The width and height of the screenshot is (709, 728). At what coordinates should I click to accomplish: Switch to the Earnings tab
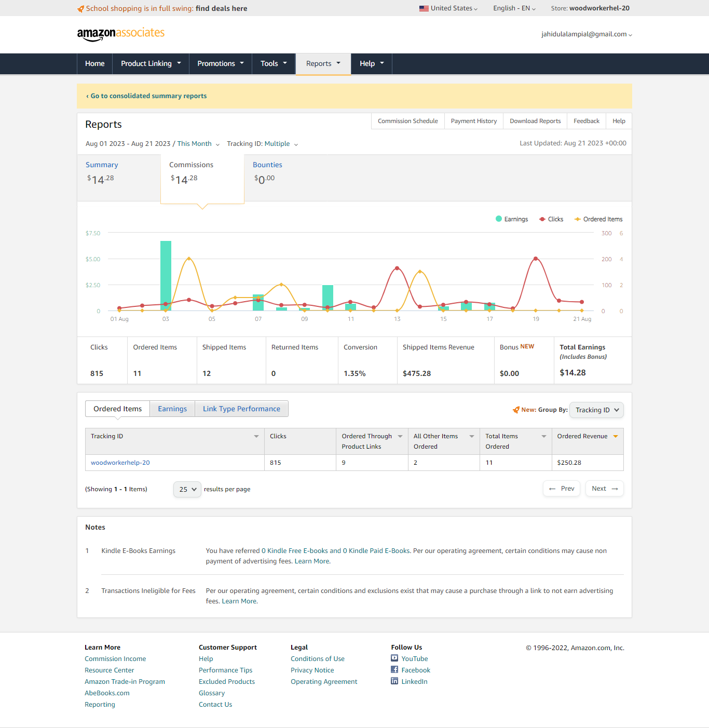click(x=172, y=409)
